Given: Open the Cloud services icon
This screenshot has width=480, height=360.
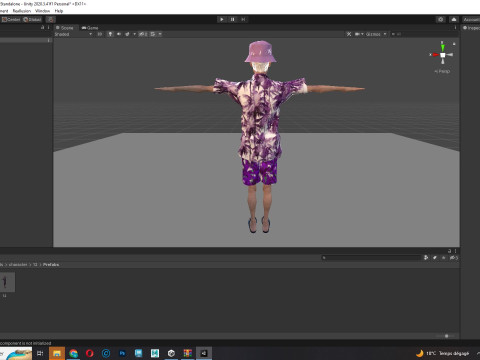Looking at the screenshot, I should click(x=454, y=19).
